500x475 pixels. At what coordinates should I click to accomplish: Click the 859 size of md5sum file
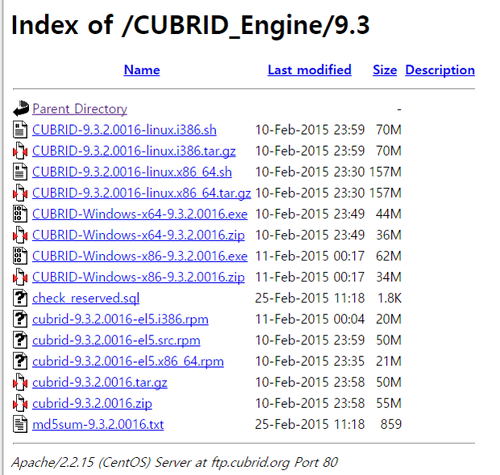point(391,424)
